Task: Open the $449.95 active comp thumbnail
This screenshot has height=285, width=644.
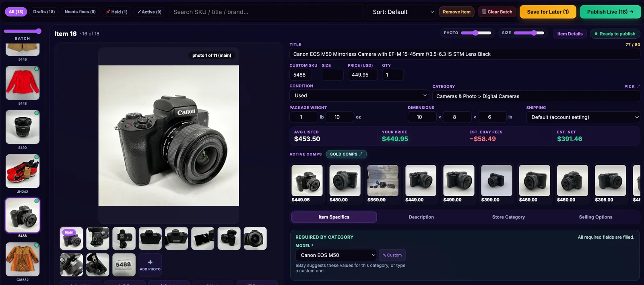Action: coord(307,181)
